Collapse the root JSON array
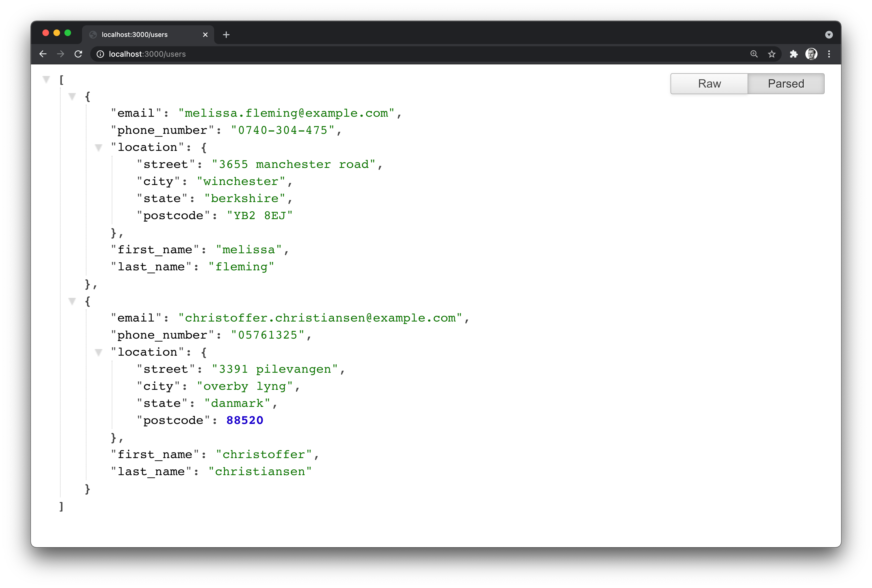The width and height of the screenshot is (872, 588). pos(47,79)
